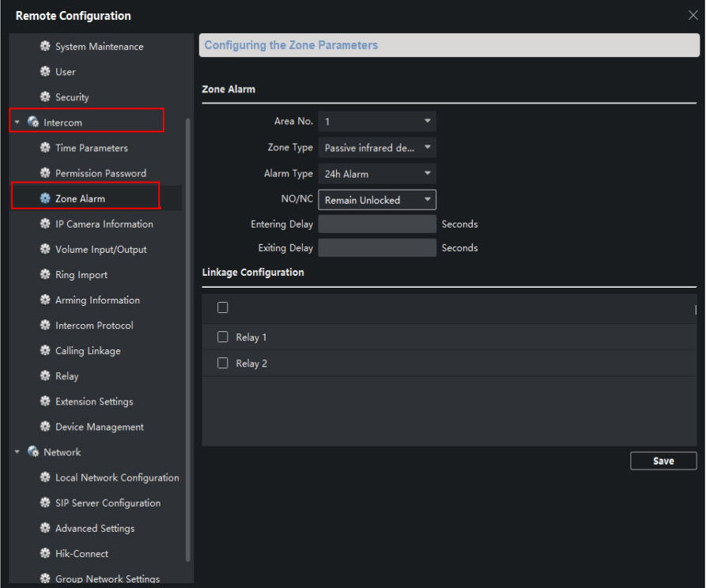This screenshot has width=706, height=588.
Task: Click the gear icon next to Ring Import
Action: (x=45, y=275)
